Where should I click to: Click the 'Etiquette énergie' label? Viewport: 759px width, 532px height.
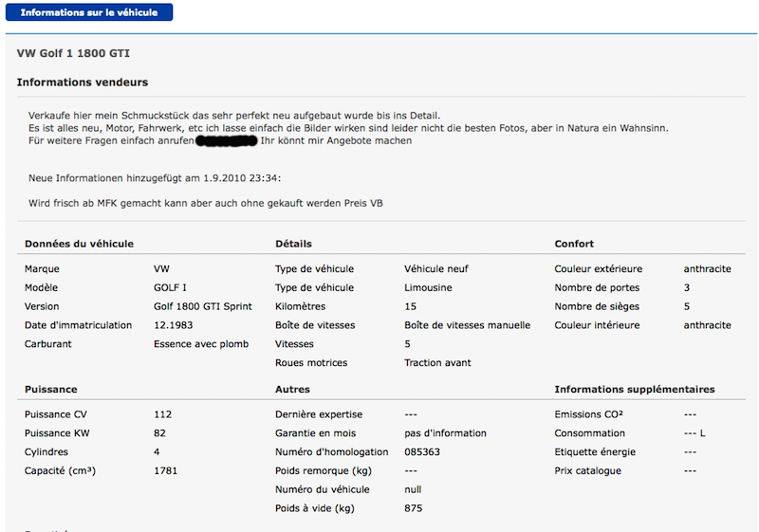point(595,452)
